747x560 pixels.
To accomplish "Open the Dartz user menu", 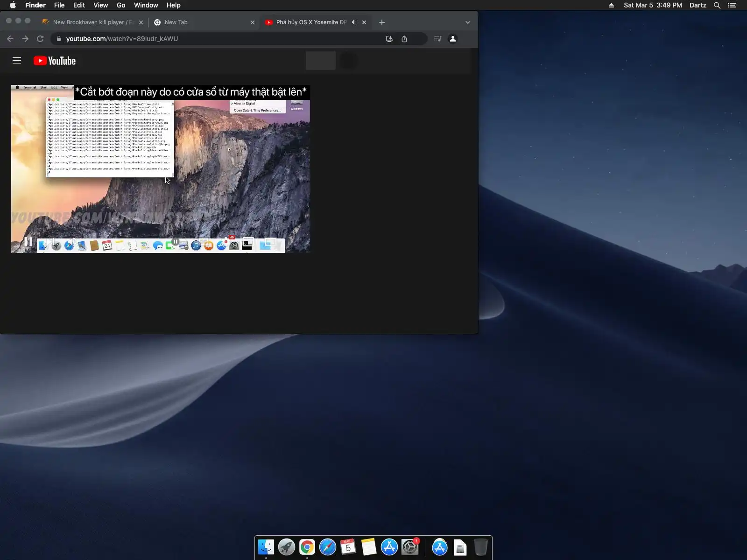I will [698, 5].
